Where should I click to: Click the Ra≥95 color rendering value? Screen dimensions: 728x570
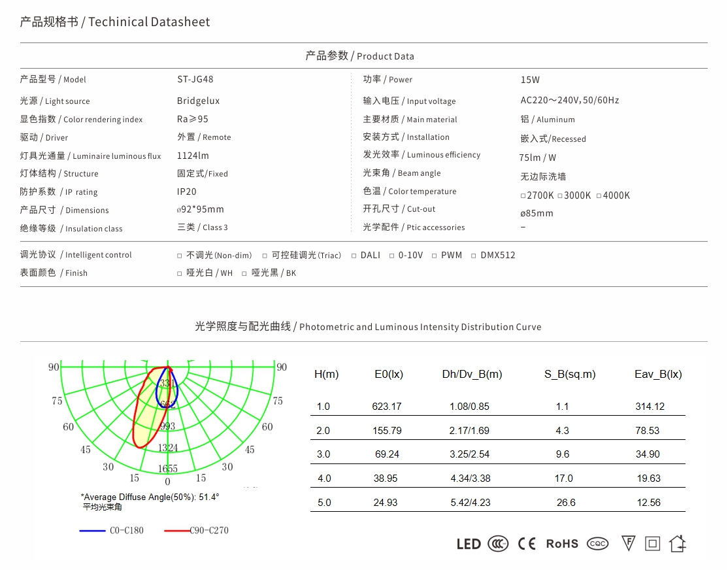(192, 120)
